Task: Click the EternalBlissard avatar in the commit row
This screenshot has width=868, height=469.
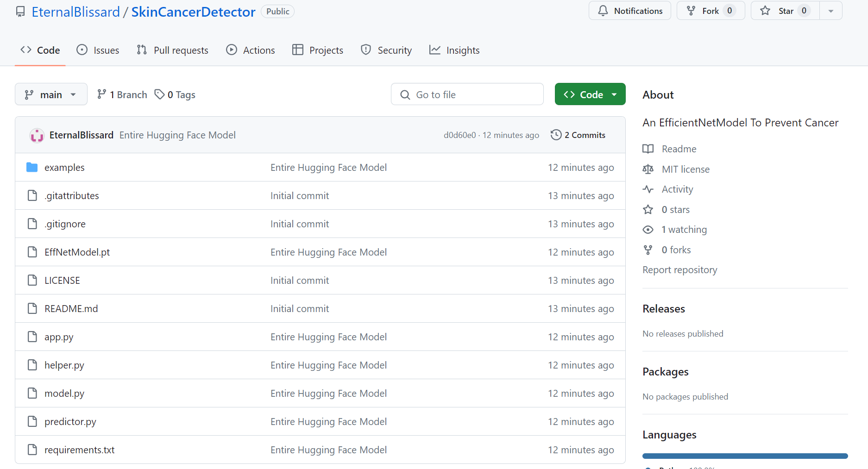Action: pos(37,135)
